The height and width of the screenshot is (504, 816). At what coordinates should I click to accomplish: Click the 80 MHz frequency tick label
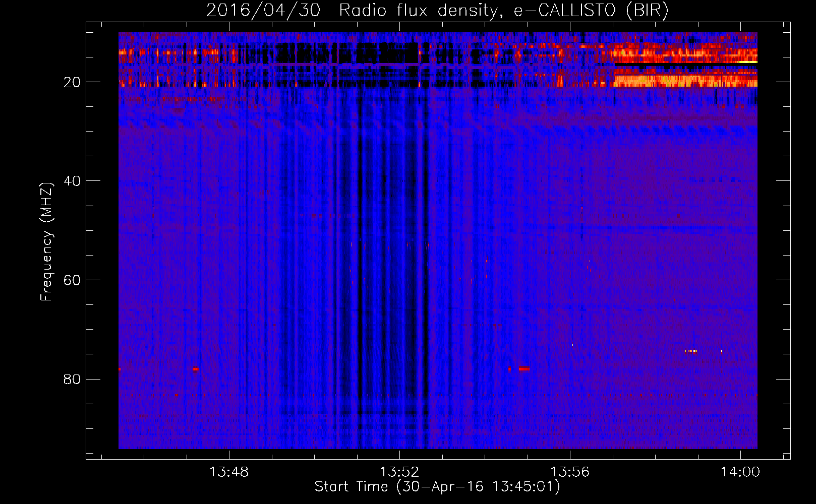tap(73, 379)
